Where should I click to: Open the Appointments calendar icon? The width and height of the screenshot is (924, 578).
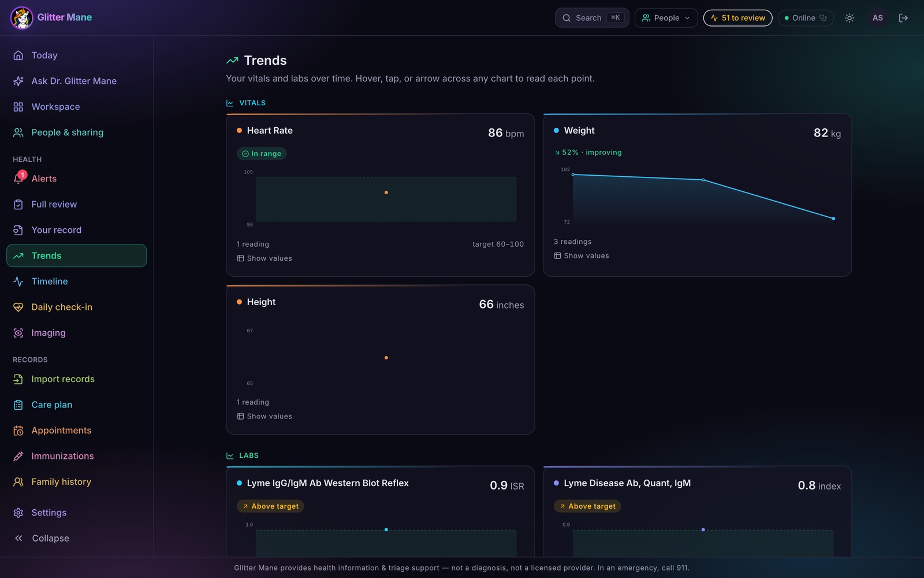pos(18,431)
